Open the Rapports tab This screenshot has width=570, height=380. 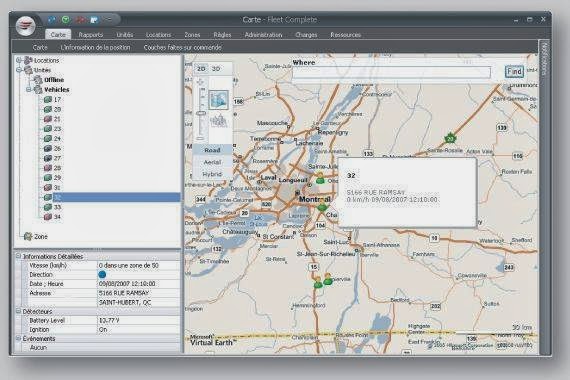coord(91,35)
